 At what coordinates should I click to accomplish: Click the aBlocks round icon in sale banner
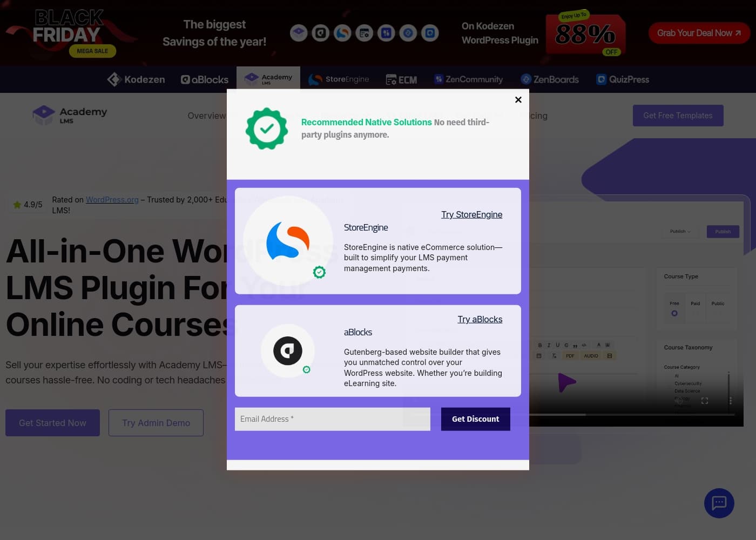pyautogui.click(x=321, y=33)
